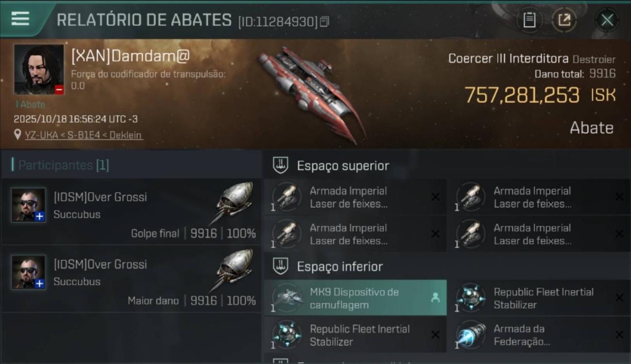Screen dimensions: 631x364
Task: Open the hamburger menu icon
Action: [20, 19]
